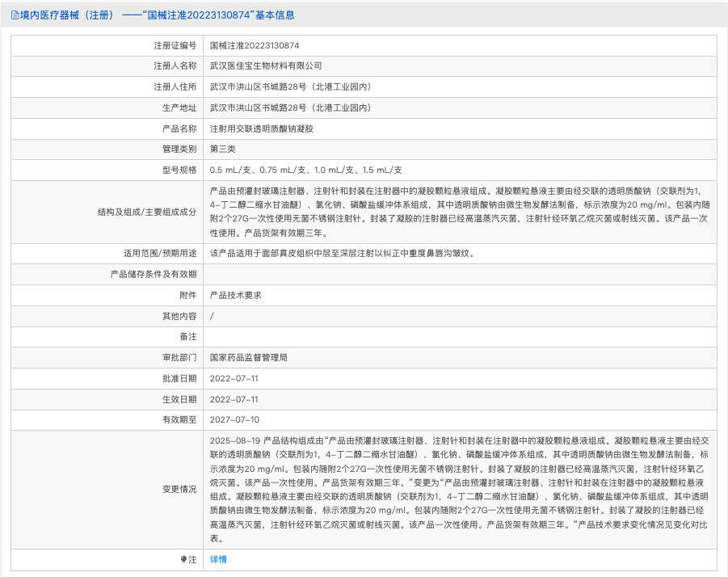This screenshot has height=577, width=728.
Task: Click the empty 产品储存条件及有效期 value cell
Action: coord(459,274)
